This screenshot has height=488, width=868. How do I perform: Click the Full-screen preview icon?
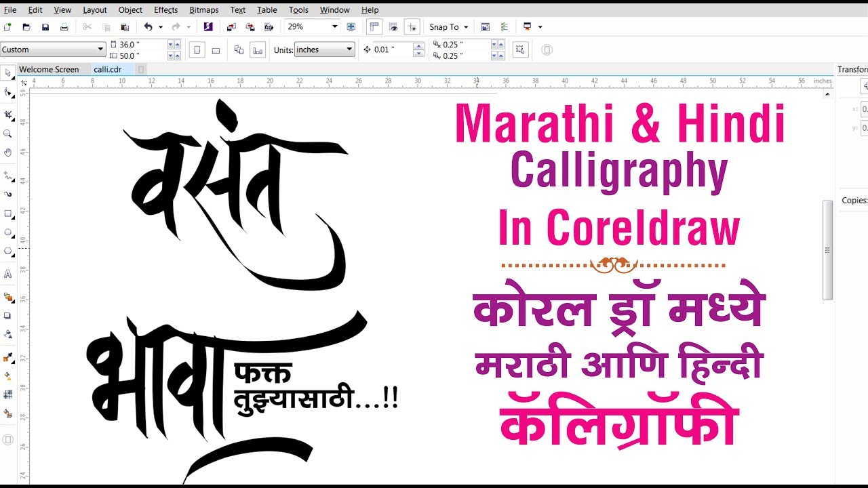351,27
